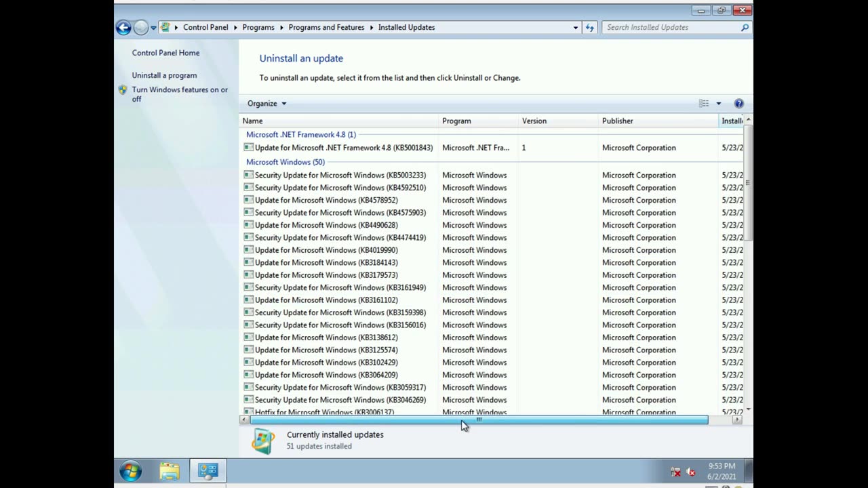Click the blue Help icon
Image resolution: width=868 pixels, height=488 pixels.
738,104
